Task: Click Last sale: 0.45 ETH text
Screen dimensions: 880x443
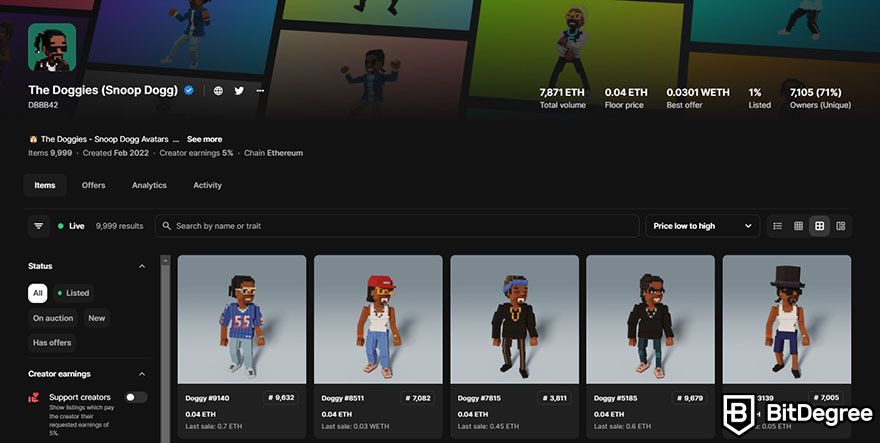Action: click(488, 426)
